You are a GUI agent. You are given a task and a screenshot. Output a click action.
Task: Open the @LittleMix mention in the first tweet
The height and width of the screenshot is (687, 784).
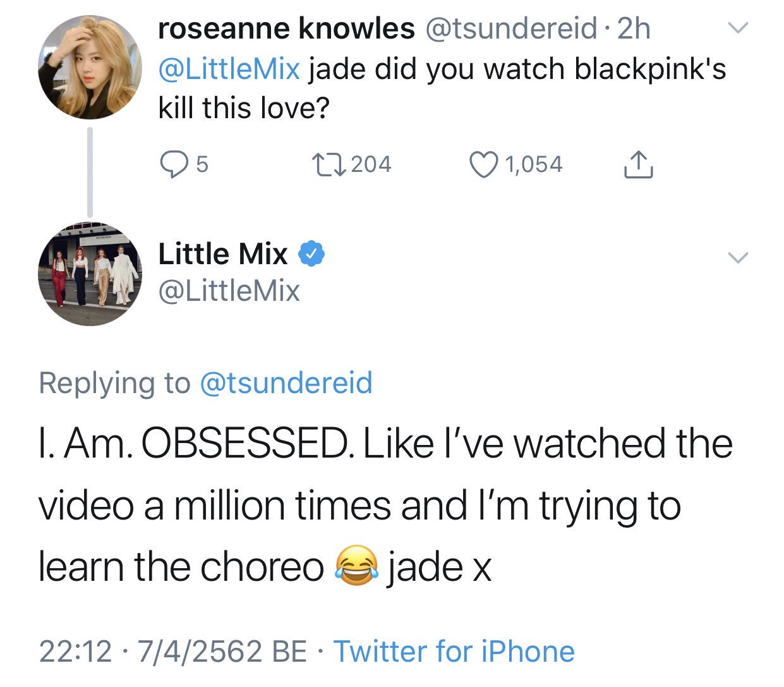click(x=229, y=69)
